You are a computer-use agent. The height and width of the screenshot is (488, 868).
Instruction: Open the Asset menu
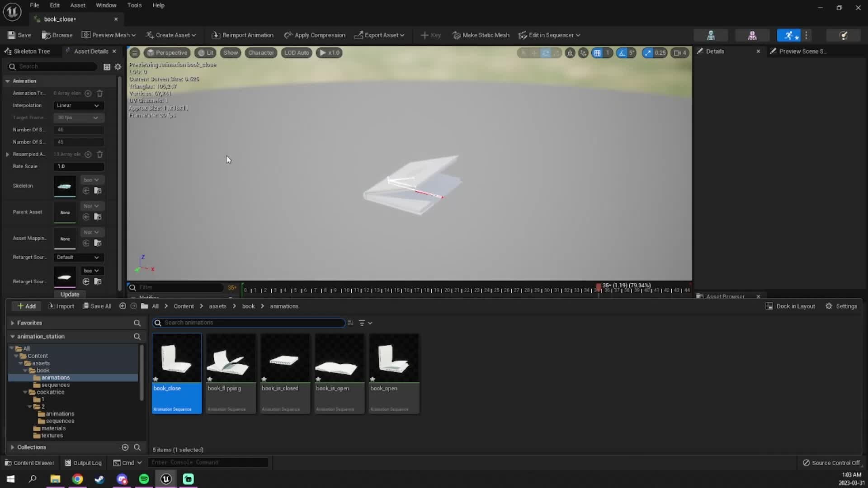click(x=77, y=5)
